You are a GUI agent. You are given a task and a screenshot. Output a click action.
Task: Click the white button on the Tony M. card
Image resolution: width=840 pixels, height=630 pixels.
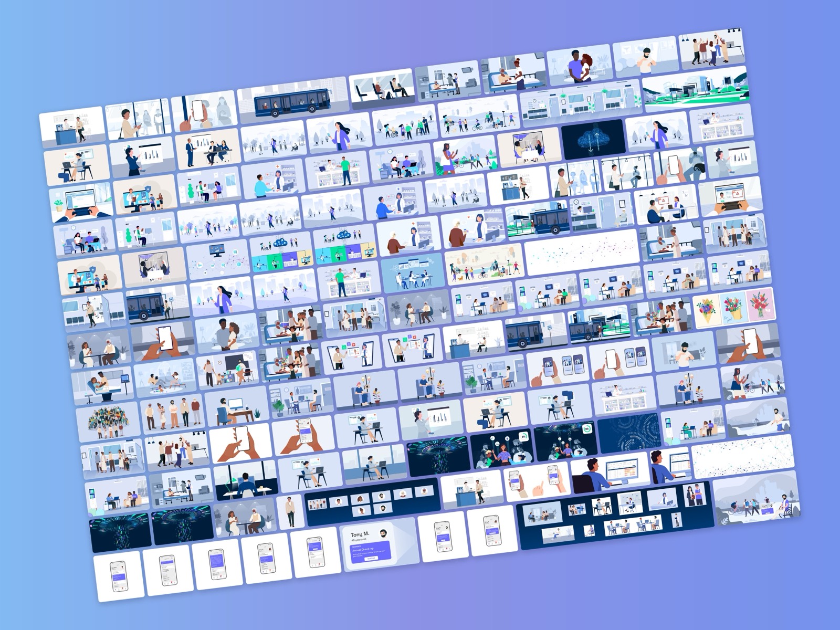coord(371,559)
